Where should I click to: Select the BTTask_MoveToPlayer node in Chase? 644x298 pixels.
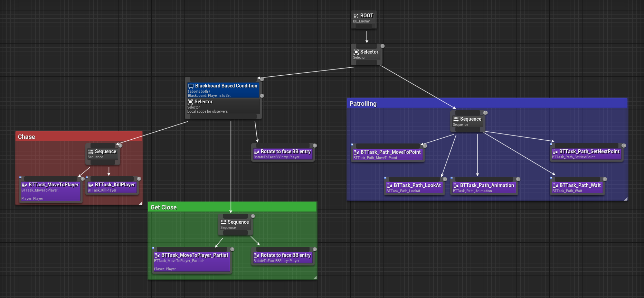coord(50,191)
